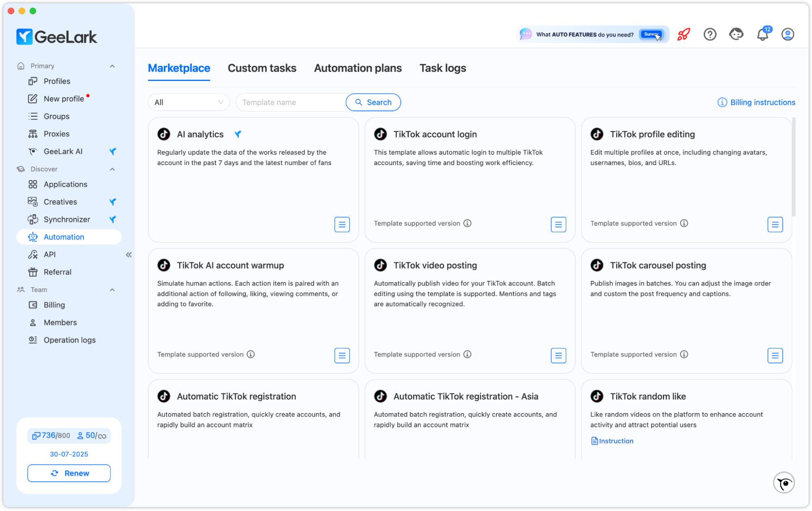Click the Survey button in banner
Image resolution: width=812 pixels, height=511 pixels.
coord(651,34)
